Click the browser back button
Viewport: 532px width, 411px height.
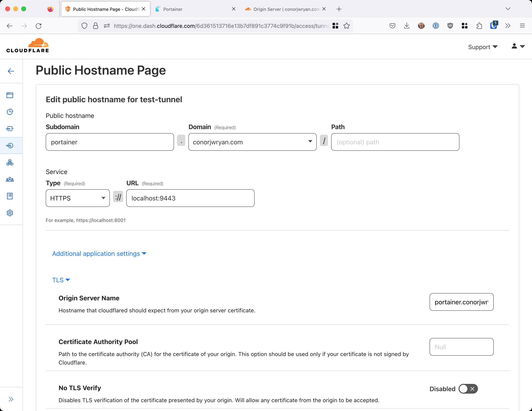coord(9,26)
